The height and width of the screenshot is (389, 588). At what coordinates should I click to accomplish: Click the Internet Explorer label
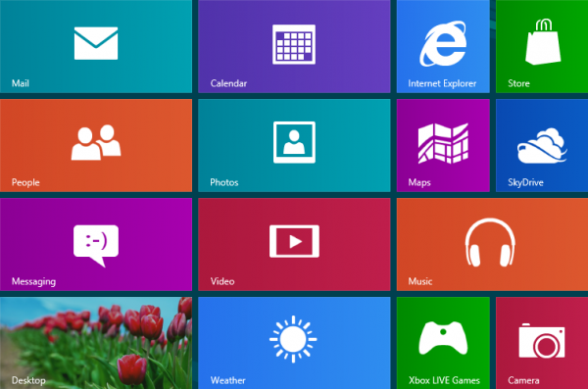[x=442, y=83]
